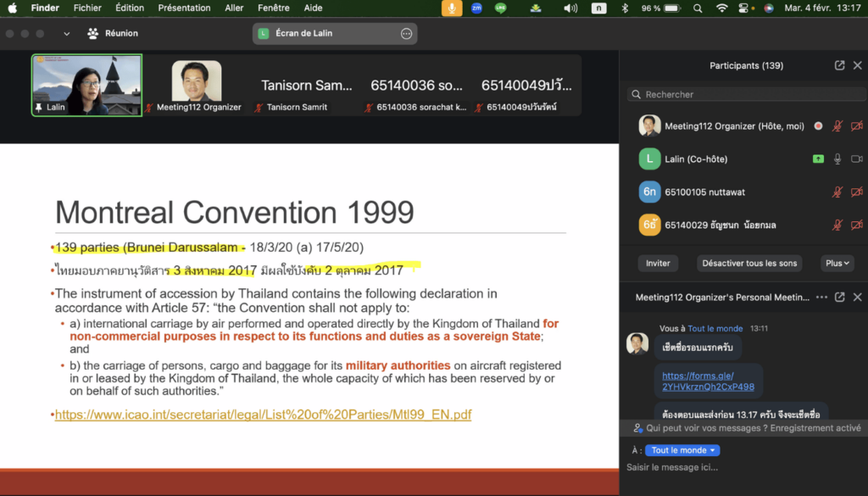The image size is (868, 496).
Task: Click the recording indicator beside Meeting112 Organizer
Action: pyautogui.click(x=818, y=126)
